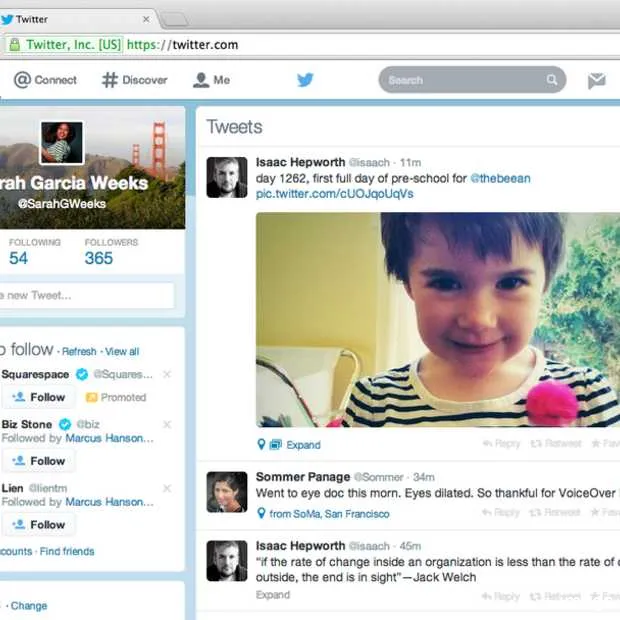Open Biz Stone suggested account
The image size is (620, 620).
tap(27, 424)
